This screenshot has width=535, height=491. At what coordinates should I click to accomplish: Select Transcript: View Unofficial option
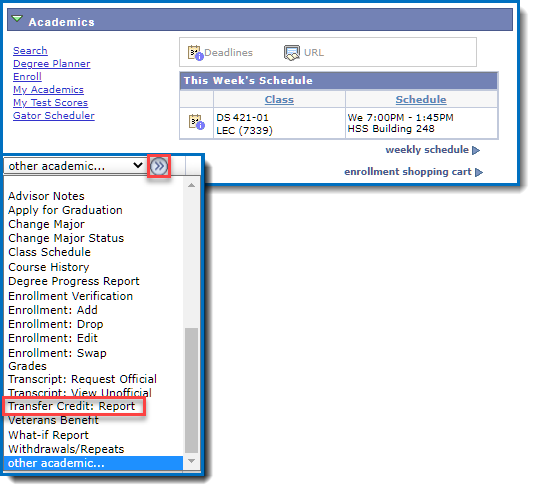80,393
